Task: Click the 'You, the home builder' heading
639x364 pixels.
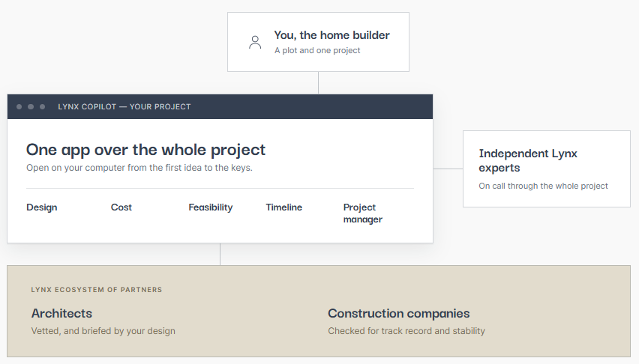Action: pyautogui.click(x=331, y=35)
